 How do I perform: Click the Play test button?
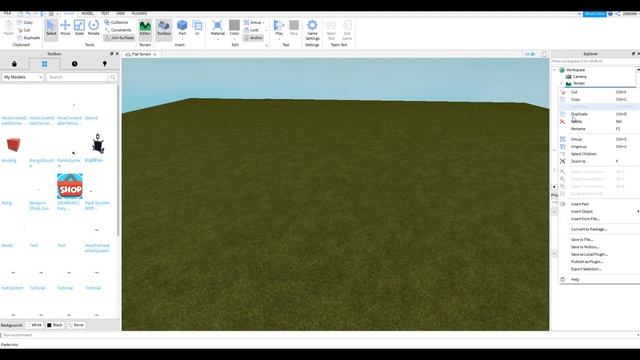tap(279, 29)
